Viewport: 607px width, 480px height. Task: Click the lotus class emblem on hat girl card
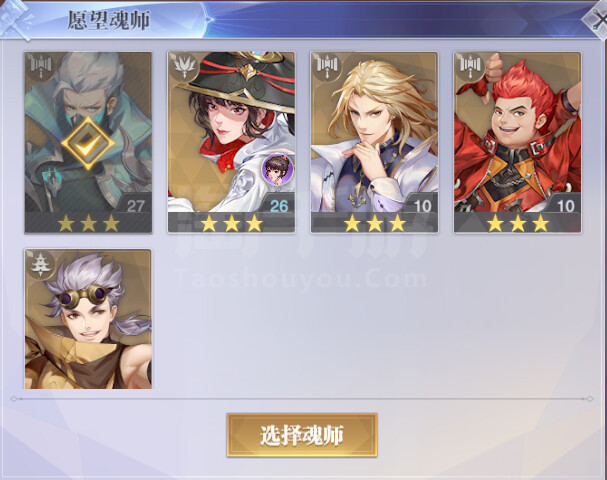coord(183,67)
